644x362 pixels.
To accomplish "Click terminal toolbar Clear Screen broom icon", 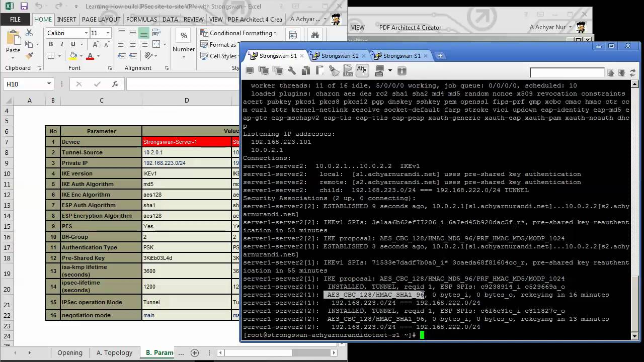I will [334, 71].
